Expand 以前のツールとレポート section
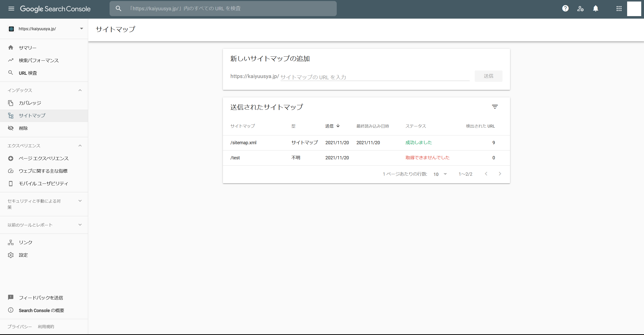This screenshot has width=644, height=335. tap(80, 225)
